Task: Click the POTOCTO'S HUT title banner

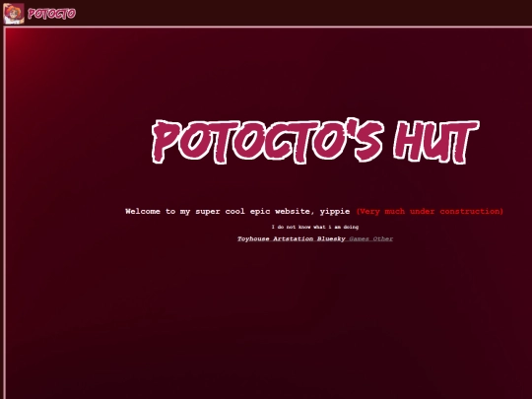Action: click(315, 141)
